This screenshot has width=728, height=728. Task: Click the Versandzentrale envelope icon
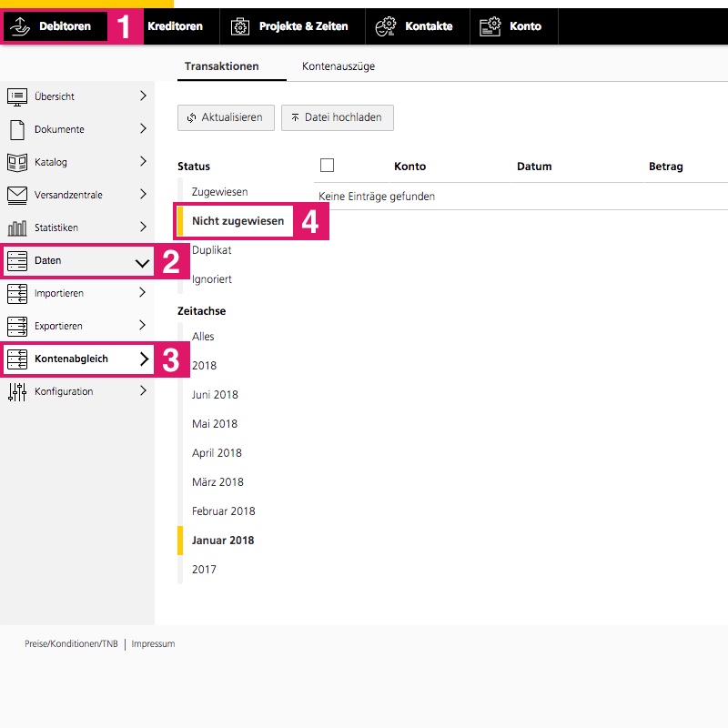(x=17, y=195)
